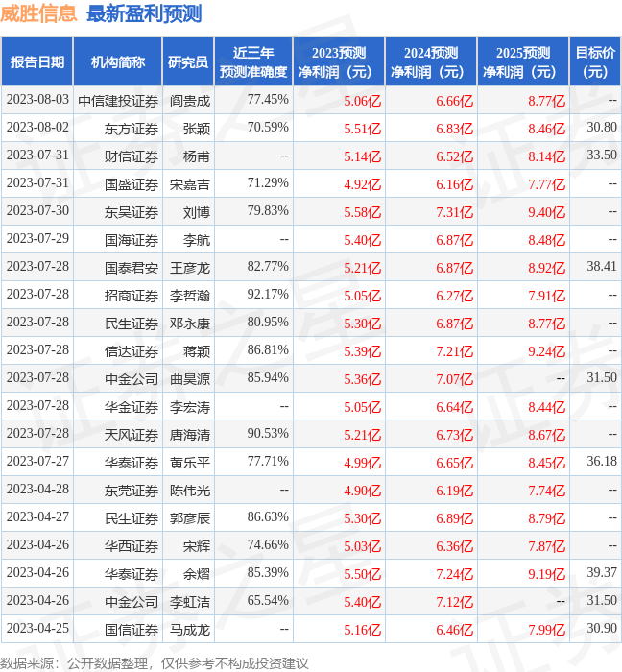Select the date 2023-04-25 cell
622x672 pixels.
[x=37, y=629]
